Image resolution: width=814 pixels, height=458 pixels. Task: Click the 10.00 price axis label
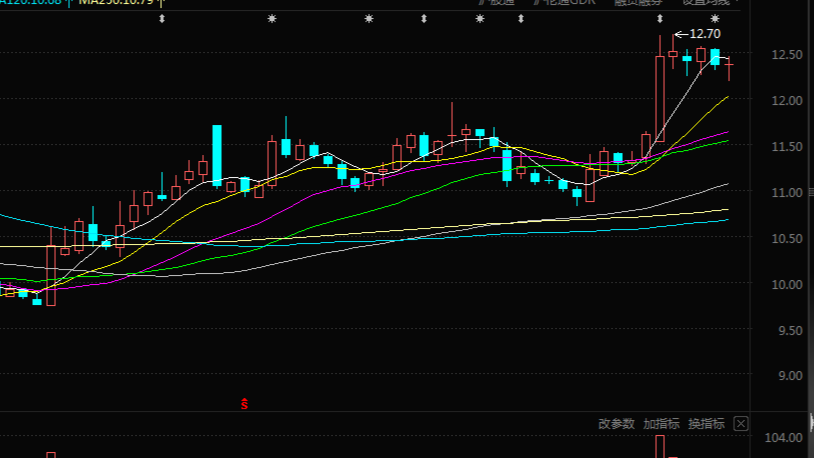click(787, 285)
